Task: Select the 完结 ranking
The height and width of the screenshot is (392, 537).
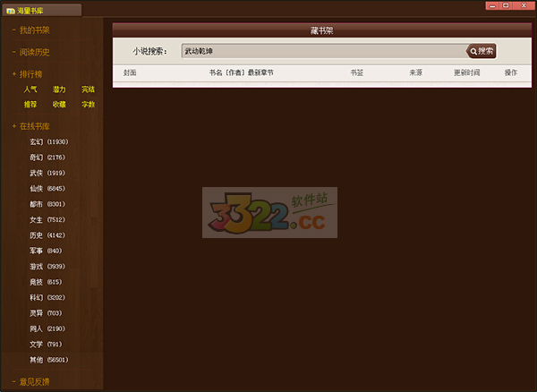Action: click(x=88, y=89)
